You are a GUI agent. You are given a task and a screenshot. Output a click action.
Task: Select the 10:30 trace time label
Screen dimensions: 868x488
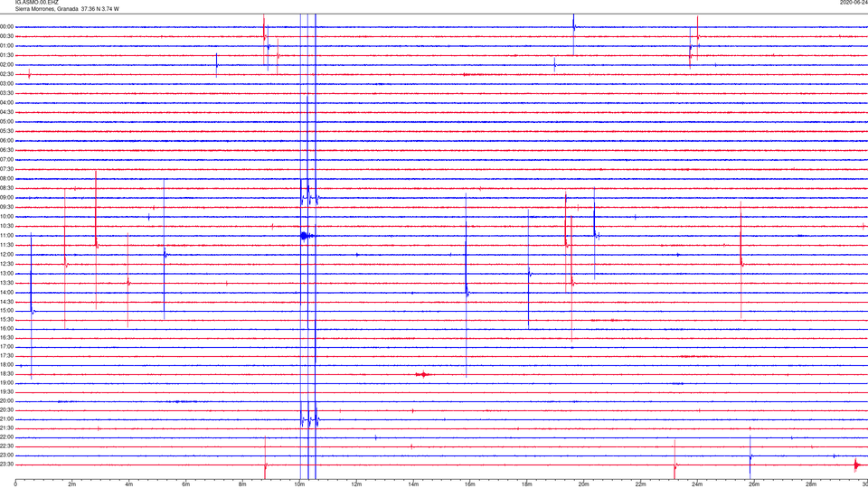tap(7, 226)
